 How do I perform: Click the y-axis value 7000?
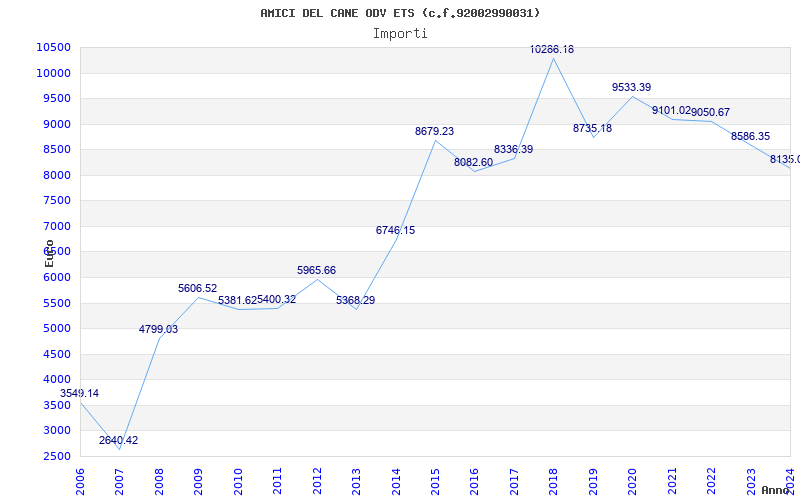tap(57, 226)
